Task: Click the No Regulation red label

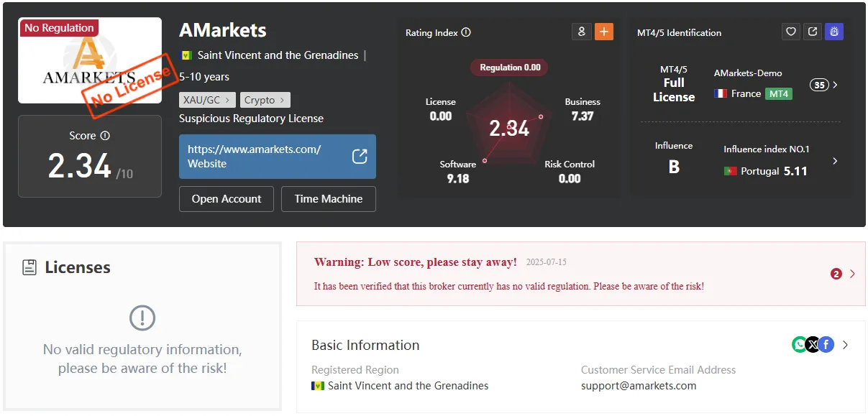Action: pos(59,28)
